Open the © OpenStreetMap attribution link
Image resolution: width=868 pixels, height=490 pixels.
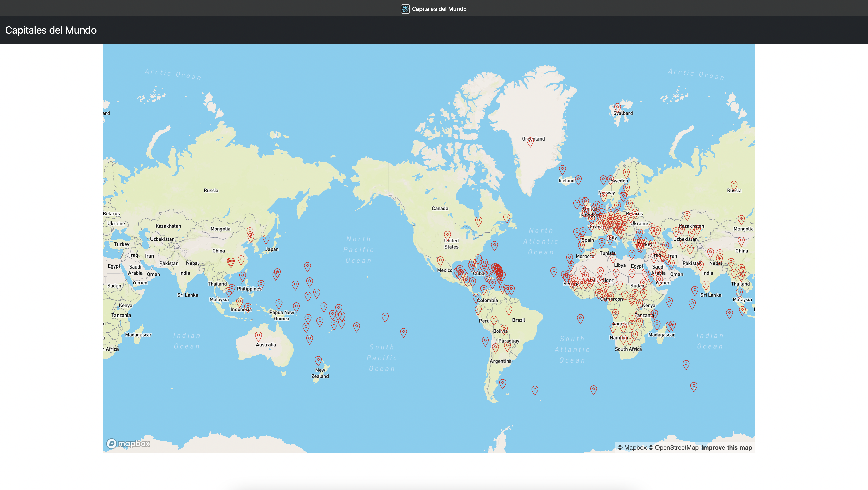click(673, 448)
